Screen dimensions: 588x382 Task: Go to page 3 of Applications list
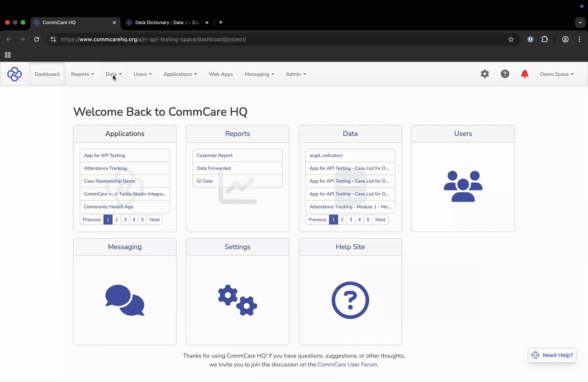(125, 219)
